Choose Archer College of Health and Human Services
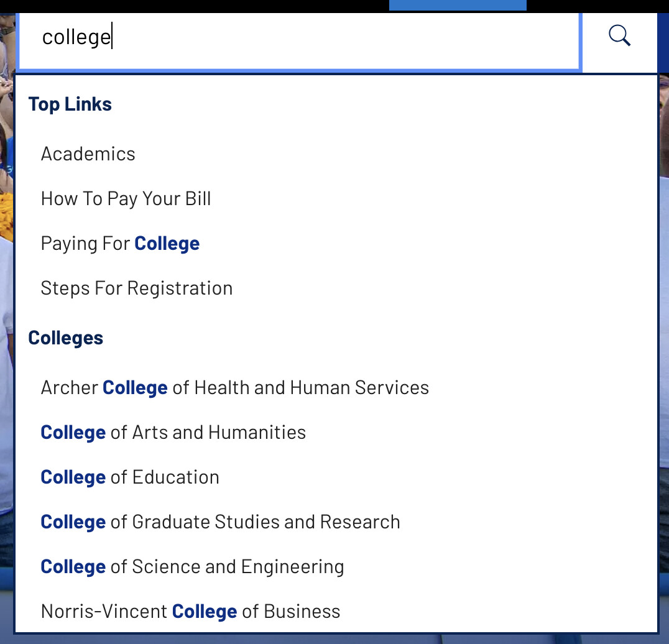 coord(234,388)
